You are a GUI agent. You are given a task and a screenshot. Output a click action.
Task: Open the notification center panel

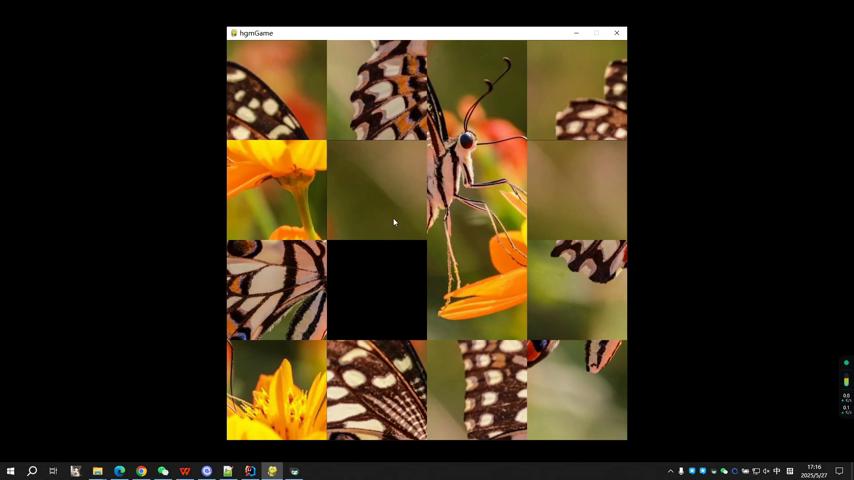(840, 471)
